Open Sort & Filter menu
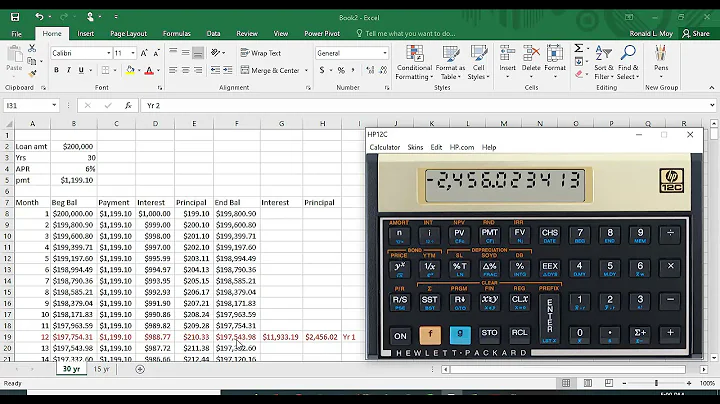The width and height of the screenshot is (720, 404). (603, 63)
